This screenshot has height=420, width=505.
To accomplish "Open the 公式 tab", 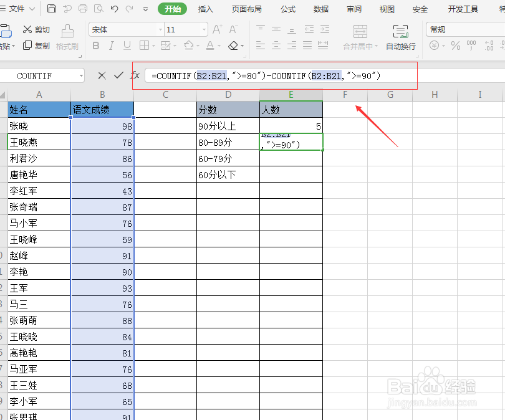I will pos(288,9).
